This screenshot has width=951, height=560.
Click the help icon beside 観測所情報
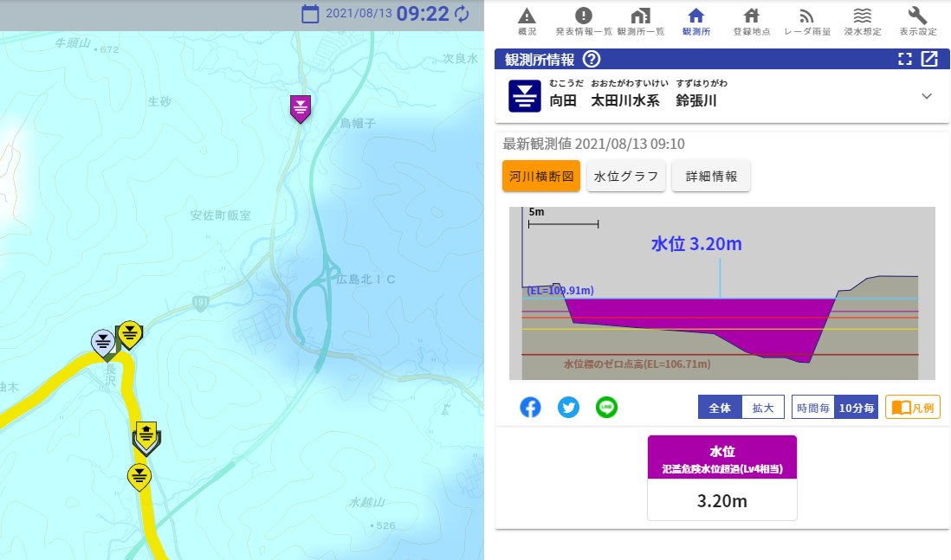point(592,59)
